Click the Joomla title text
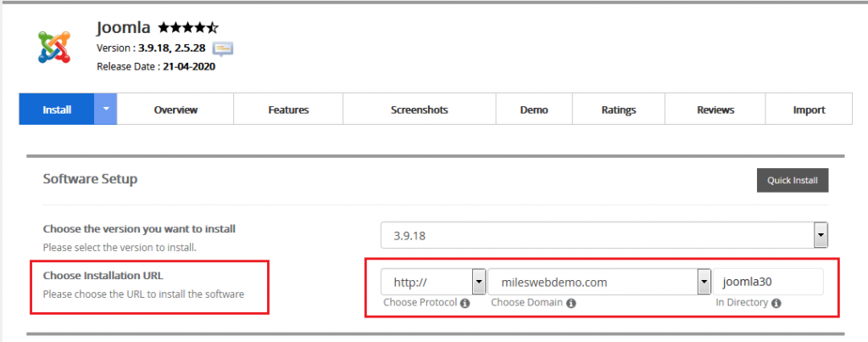 pyautogui.click(x=124, y=27)
